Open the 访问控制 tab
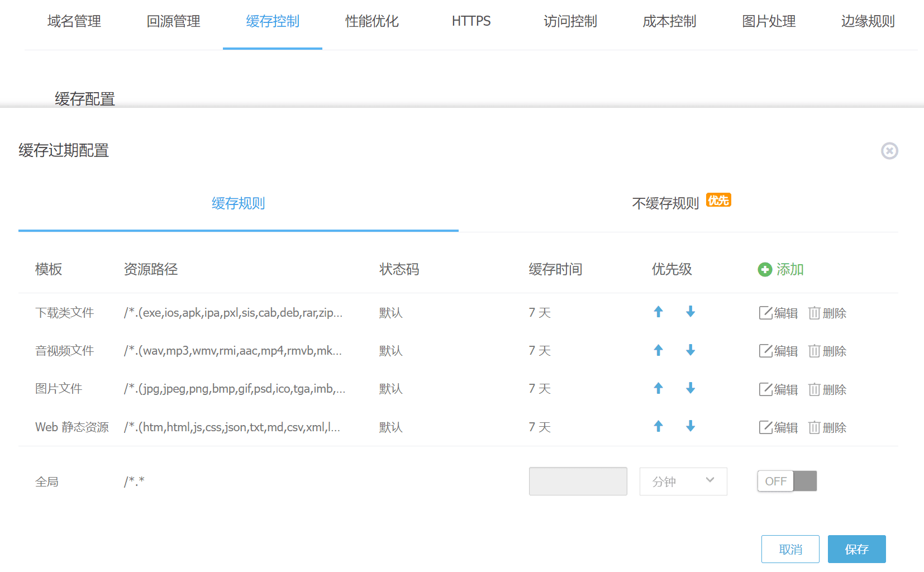The height and width of the screenshot is (572, 924). [570, 21]
